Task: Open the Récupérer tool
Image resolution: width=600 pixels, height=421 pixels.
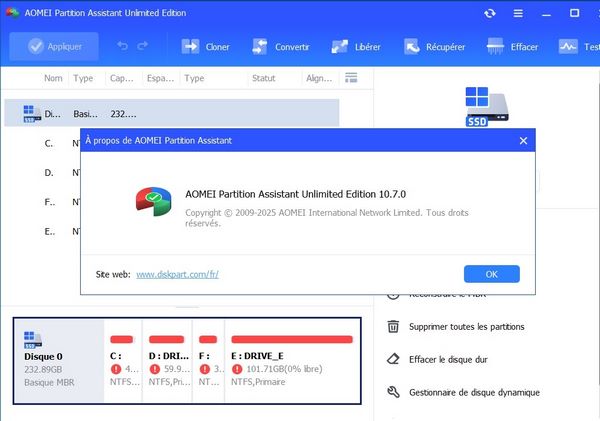Action: [x=435, y=47]
